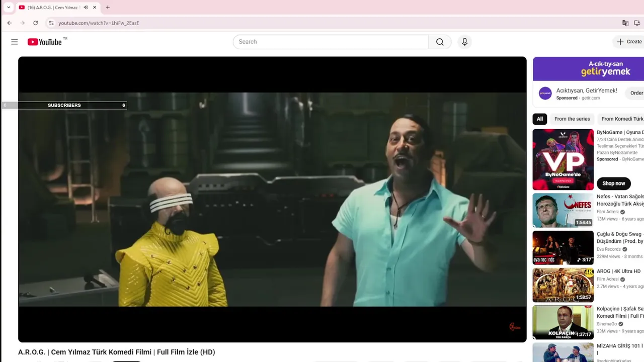Image resolution: width=644 pixels, height=362 pixels.
Task: Click the AROG | 4K Ultra HD title
Action: [x=618, y=271]
